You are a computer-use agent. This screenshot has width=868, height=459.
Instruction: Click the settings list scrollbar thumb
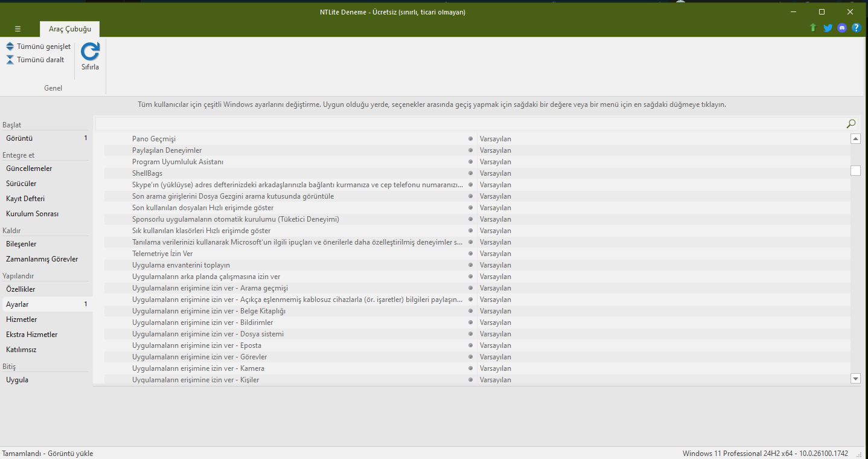coord(855,170)
